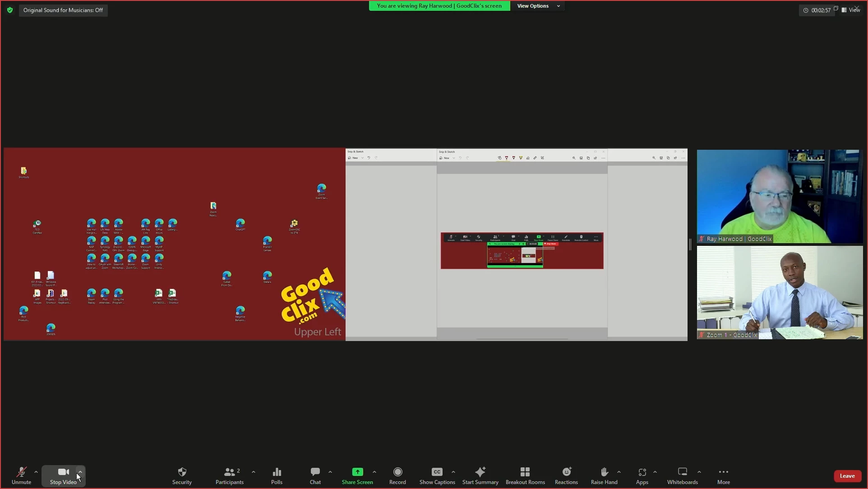
Task: Click the red Leave button
Action: click(847, 476)
